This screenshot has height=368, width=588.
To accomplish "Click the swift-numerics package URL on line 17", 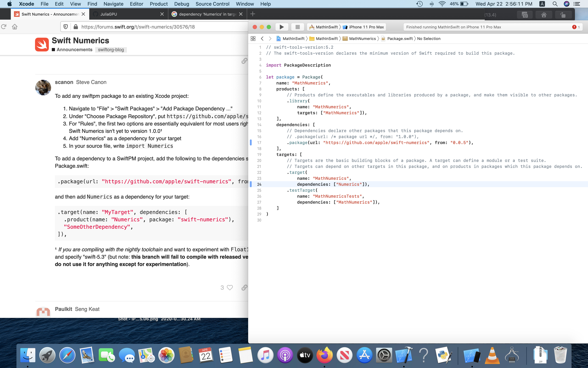I will 376,143.
